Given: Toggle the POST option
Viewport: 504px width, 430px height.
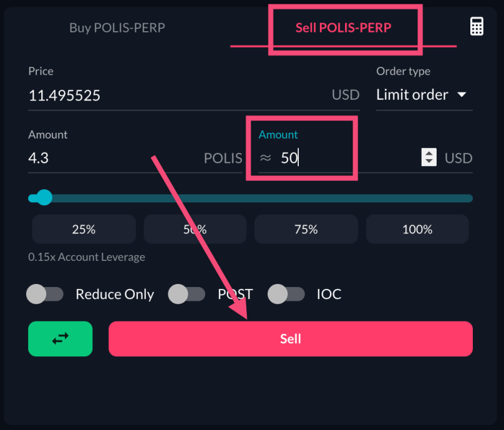Looking at the screenshot, I should [x=187, y=294].
